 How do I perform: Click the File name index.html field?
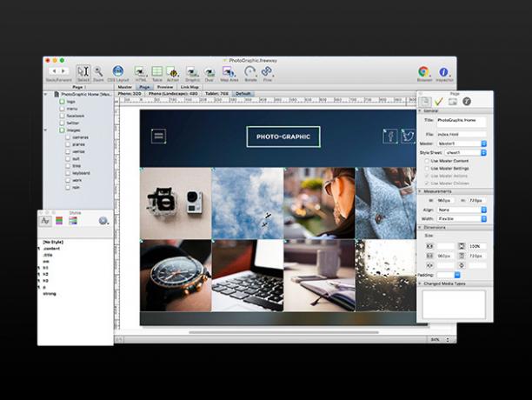462,135
